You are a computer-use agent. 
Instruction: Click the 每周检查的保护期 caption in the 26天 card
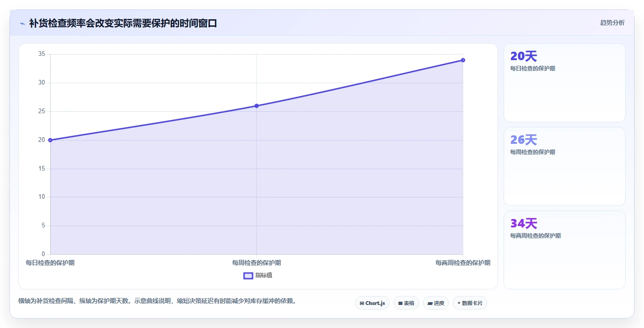click(x=533, y=152)
